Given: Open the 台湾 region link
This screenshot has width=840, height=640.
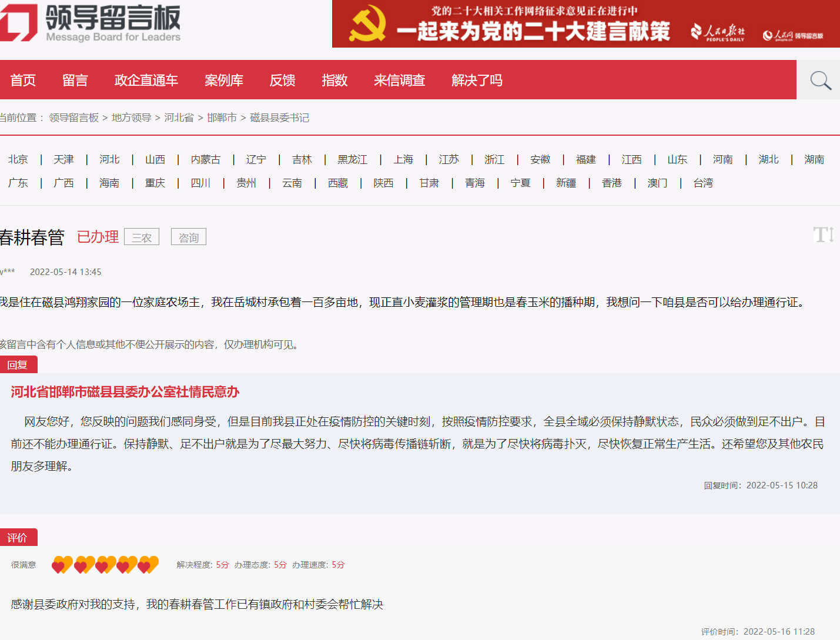Looking at the screenshot, I should [703, 183].
